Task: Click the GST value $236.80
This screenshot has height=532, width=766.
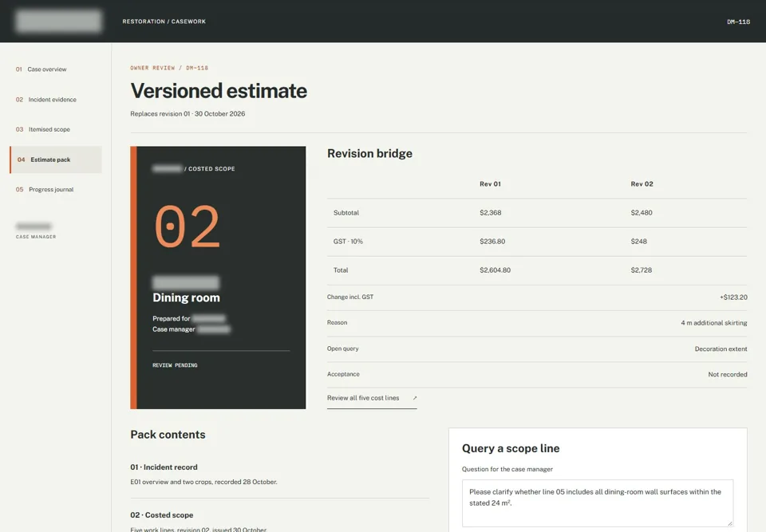Action: 492,242
